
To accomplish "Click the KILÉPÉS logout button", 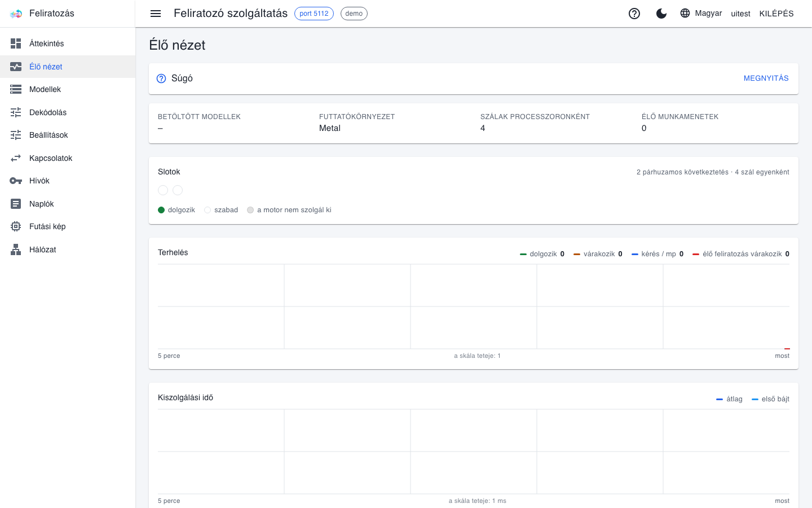I will click(776, 14).
